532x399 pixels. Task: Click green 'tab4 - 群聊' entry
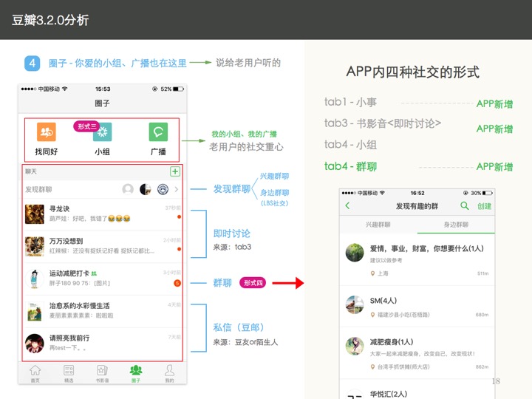point(350,166)
